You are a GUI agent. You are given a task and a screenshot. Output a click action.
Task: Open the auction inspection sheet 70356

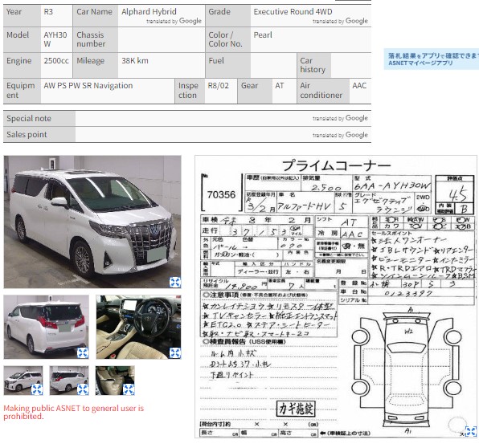click(x=336, y=296)
